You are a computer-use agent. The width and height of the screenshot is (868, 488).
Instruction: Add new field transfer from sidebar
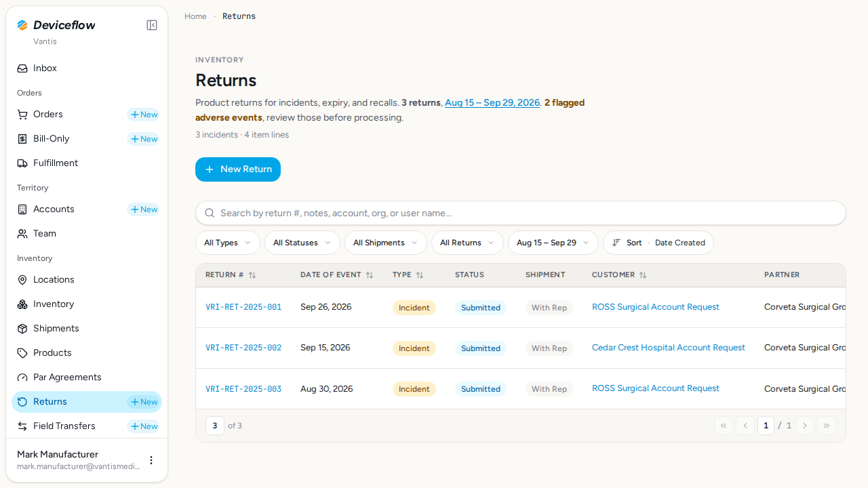coord(144,426)
